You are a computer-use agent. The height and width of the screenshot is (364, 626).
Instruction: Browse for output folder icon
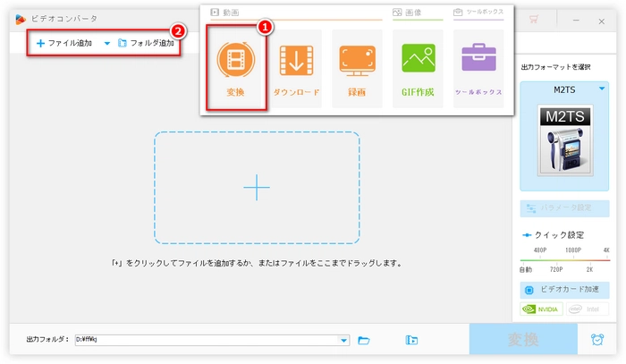[364, 340]
